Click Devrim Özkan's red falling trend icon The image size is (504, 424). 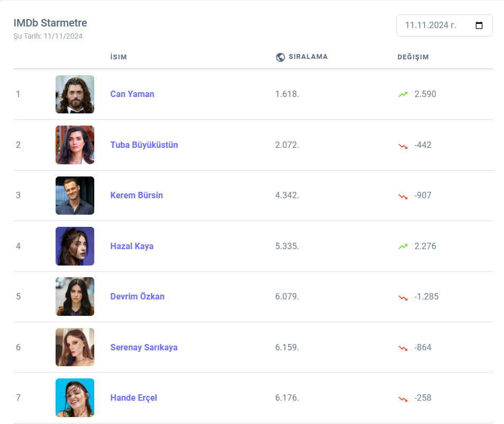pos(403,297)
